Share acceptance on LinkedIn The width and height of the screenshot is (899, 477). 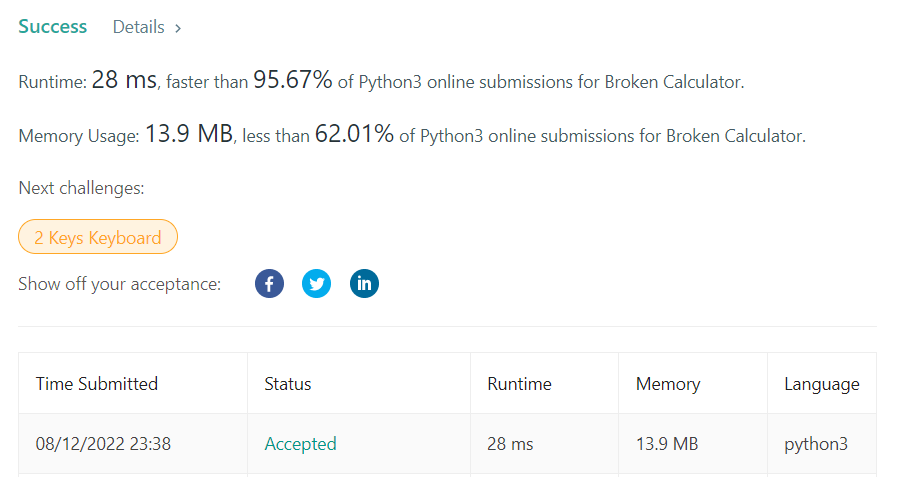click(364, 283)
